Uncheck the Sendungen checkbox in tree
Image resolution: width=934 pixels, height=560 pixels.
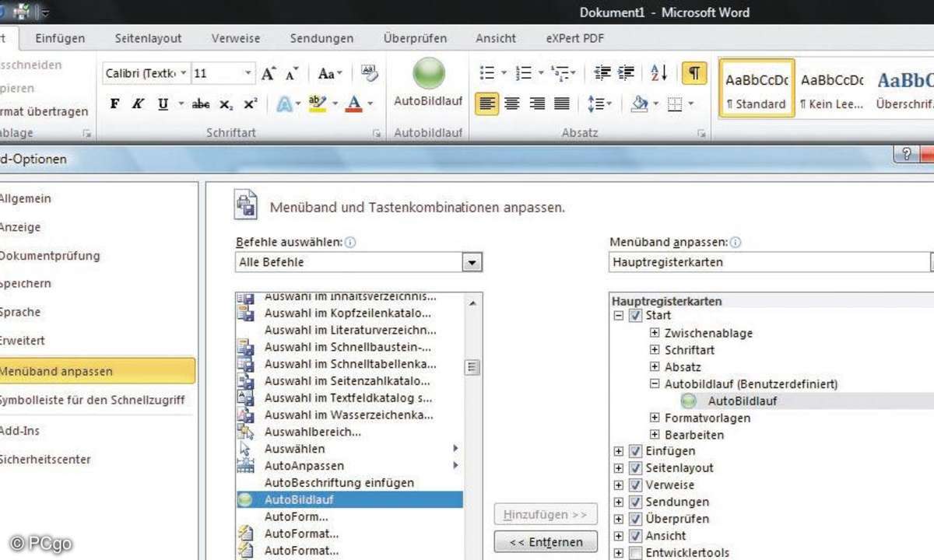[635, 502]
